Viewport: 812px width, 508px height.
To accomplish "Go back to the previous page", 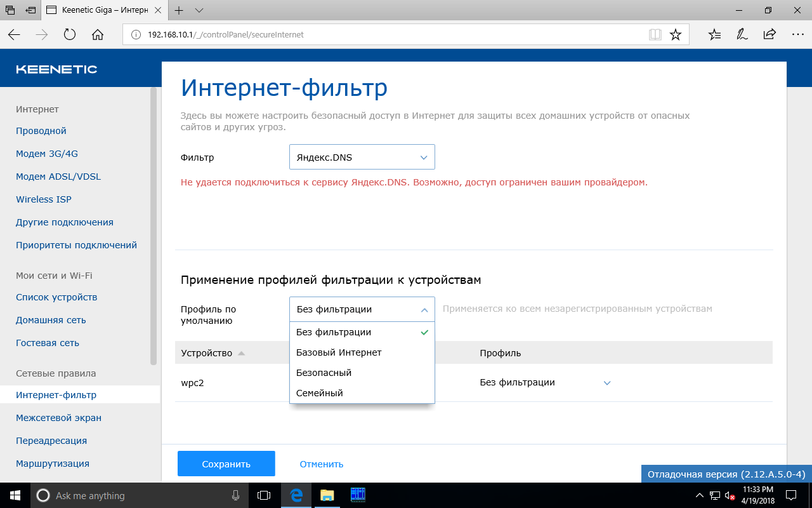I will tap(14, 35).
